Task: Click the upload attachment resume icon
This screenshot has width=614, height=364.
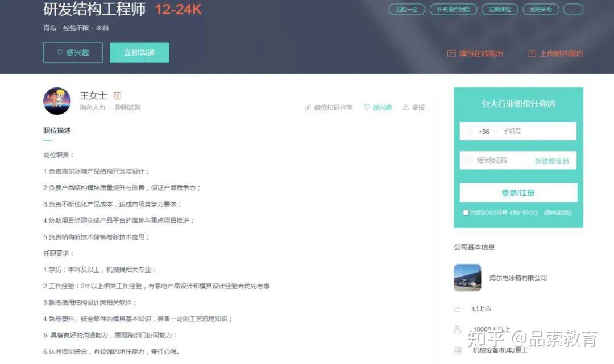Action: [532, 53]
